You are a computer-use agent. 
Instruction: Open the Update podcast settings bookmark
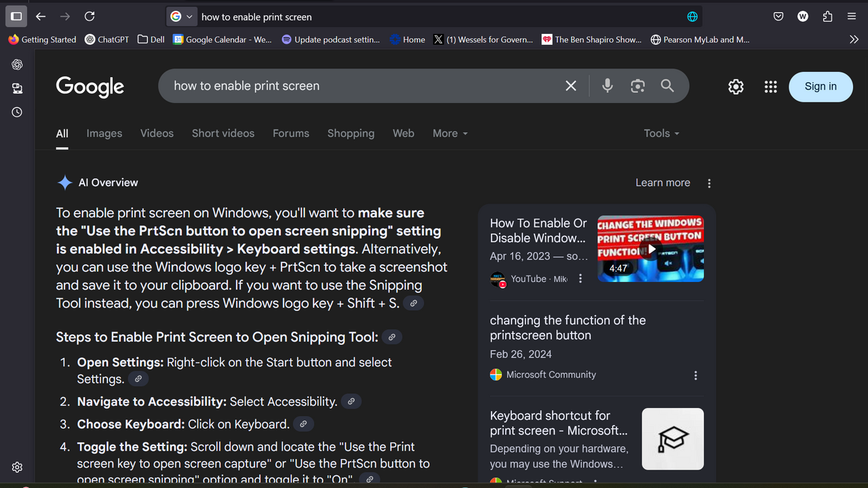331,39
